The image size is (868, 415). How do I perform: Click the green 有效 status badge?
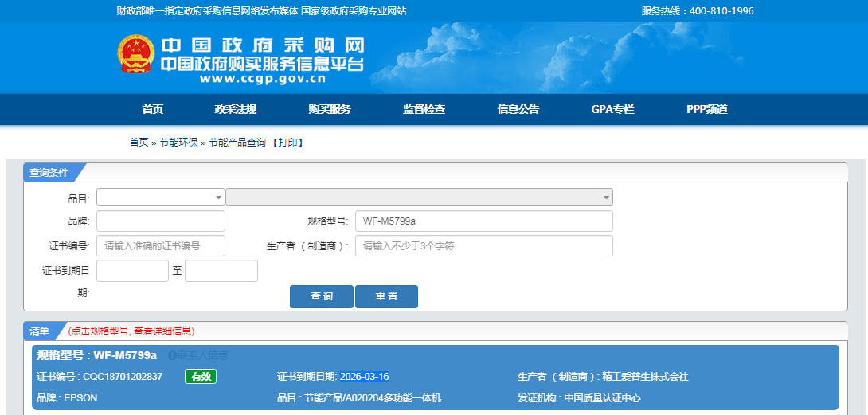tap(201, 377)
